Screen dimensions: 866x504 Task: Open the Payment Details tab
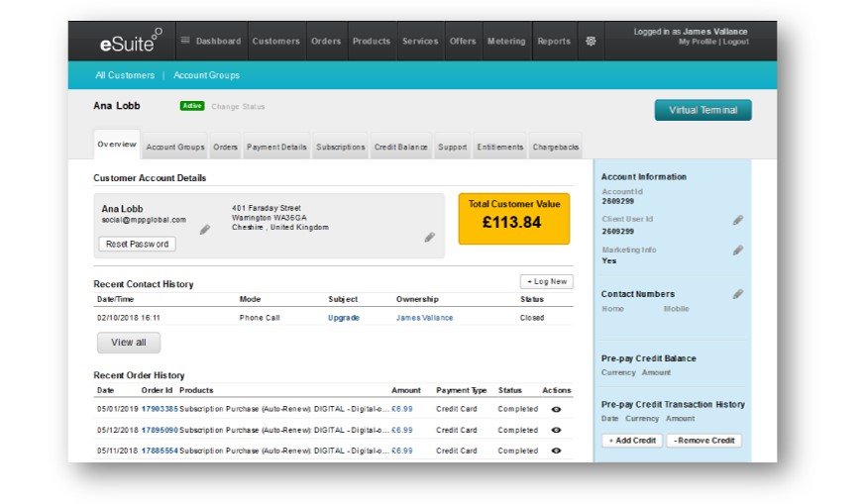[x=276, y=148]
